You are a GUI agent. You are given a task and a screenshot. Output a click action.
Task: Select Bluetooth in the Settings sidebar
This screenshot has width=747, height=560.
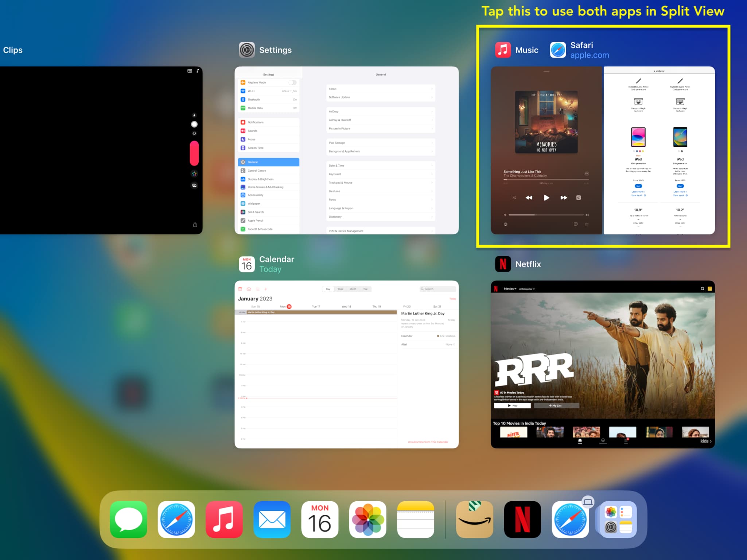(x=269, y=100)
